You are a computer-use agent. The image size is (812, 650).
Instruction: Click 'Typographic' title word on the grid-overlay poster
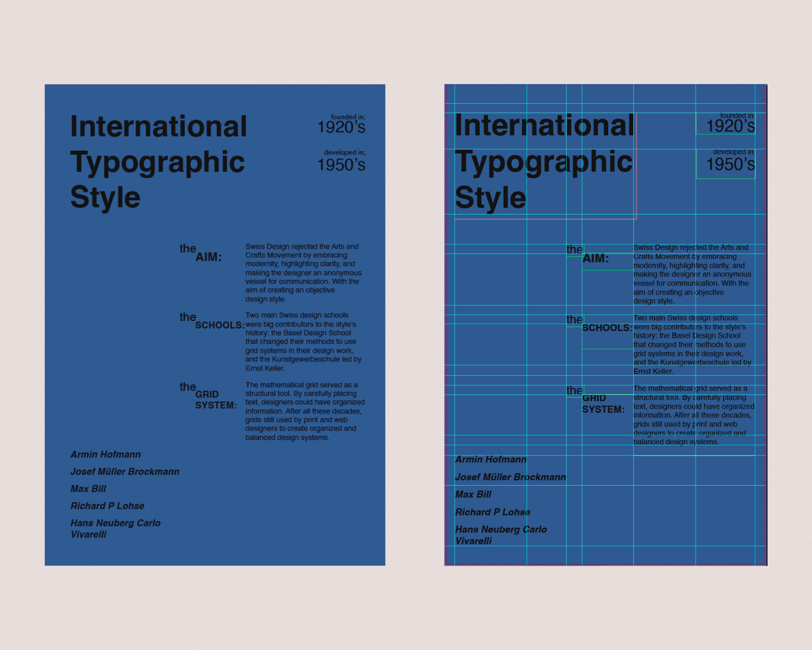(x=544, y=164)
